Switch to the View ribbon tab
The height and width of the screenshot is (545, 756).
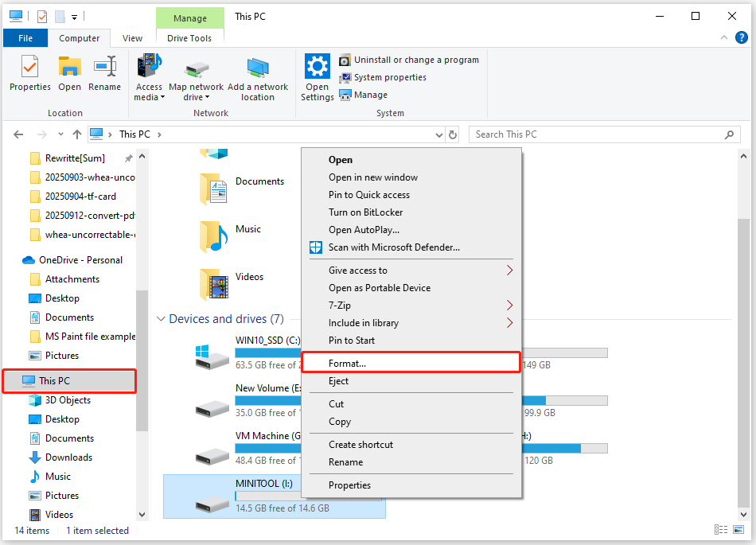(132, 38)
